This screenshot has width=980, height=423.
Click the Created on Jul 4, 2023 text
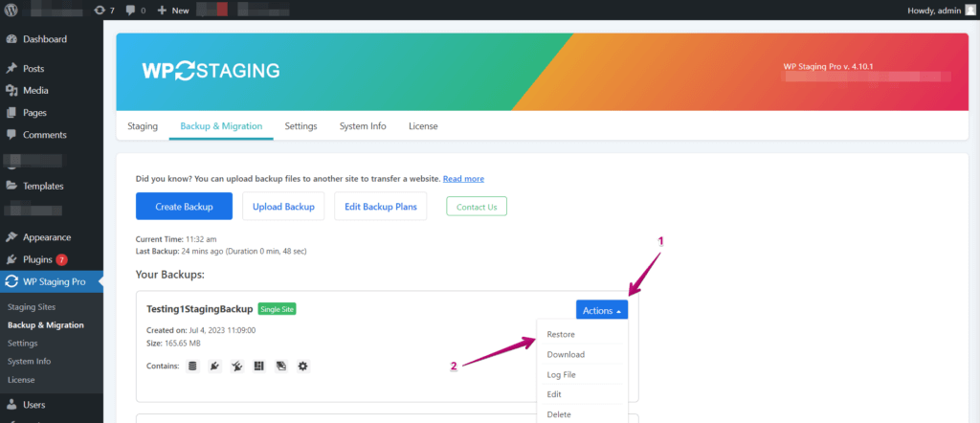[x=201, y=330]
